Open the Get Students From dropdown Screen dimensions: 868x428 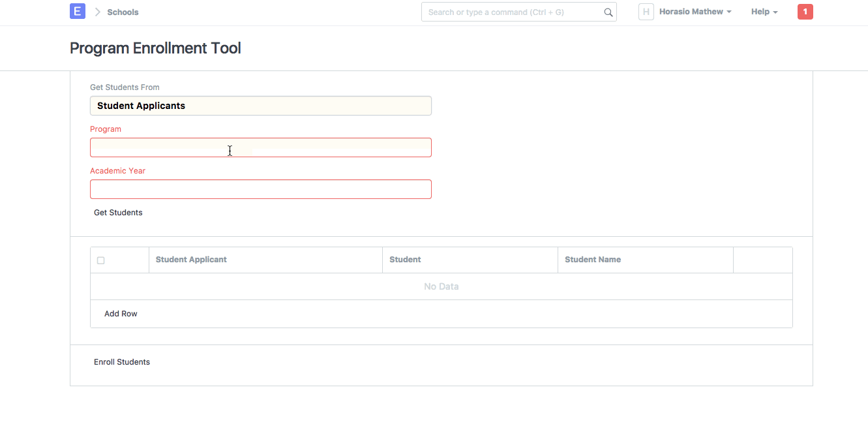260,106
